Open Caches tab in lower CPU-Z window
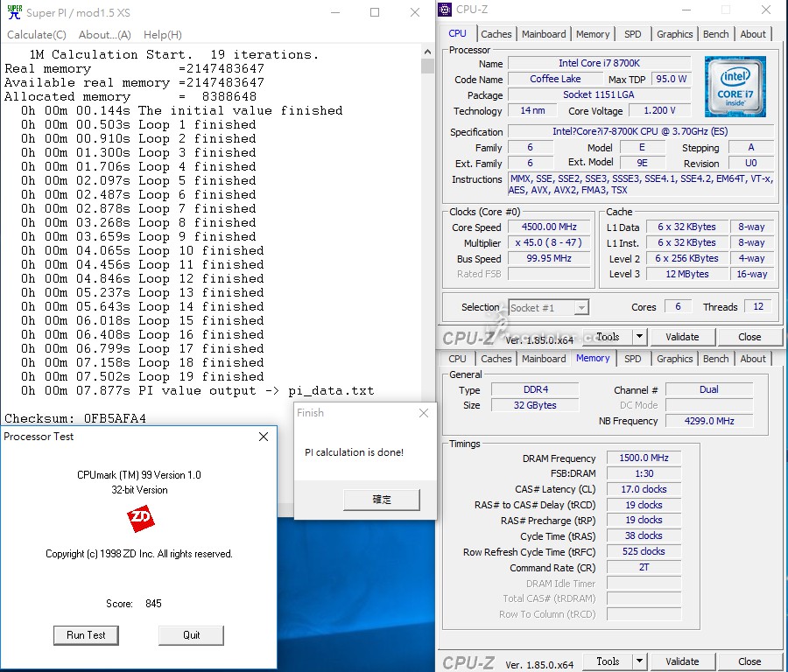 click(x=496, y=359)
